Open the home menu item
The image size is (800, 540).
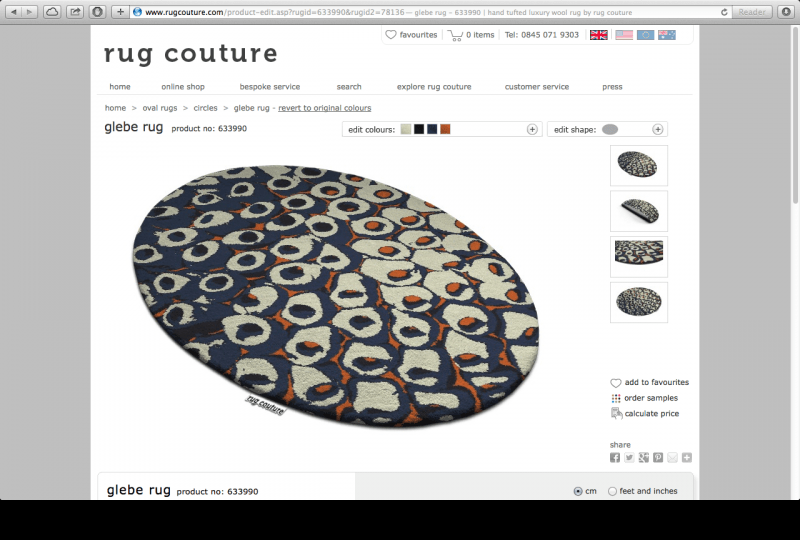[120, 87]
